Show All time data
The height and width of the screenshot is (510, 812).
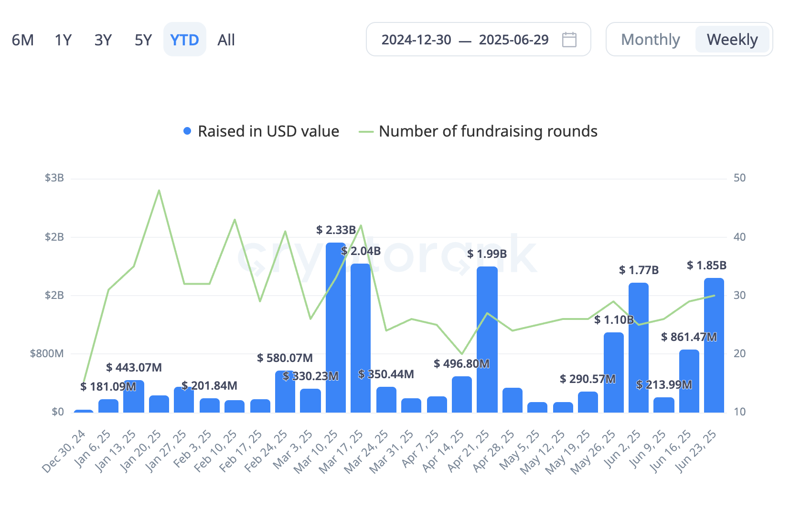click(226, 40)
